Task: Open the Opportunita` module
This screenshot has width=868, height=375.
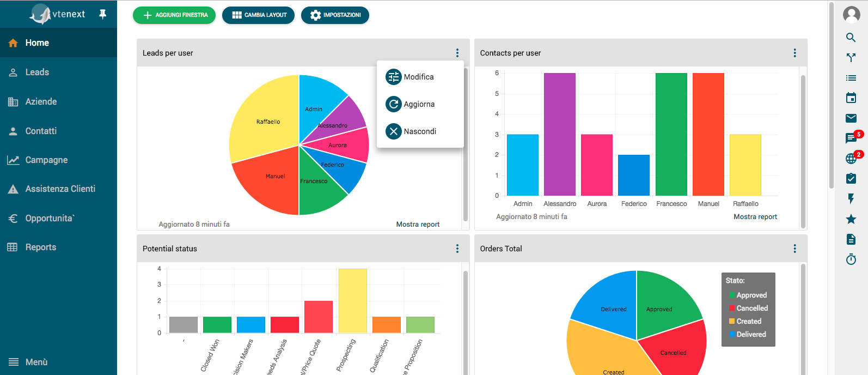Action: tap(58, 218)
